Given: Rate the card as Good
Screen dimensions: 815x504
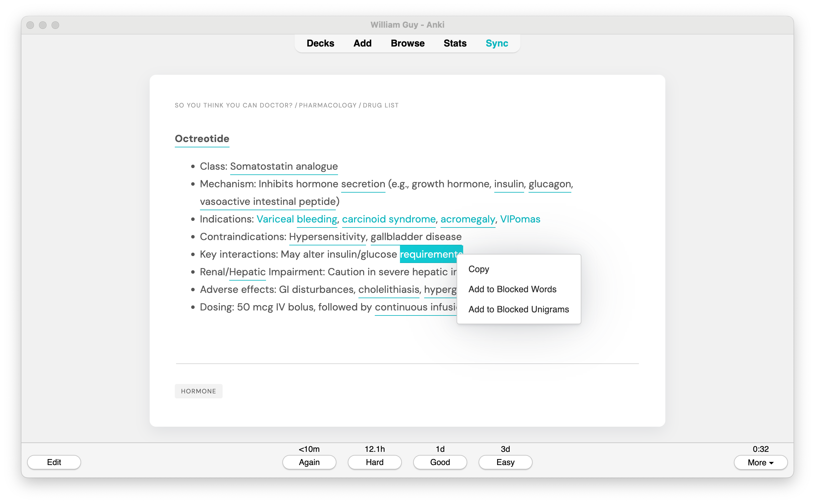Looking at the screenshot, I should (x=440, y=462).
